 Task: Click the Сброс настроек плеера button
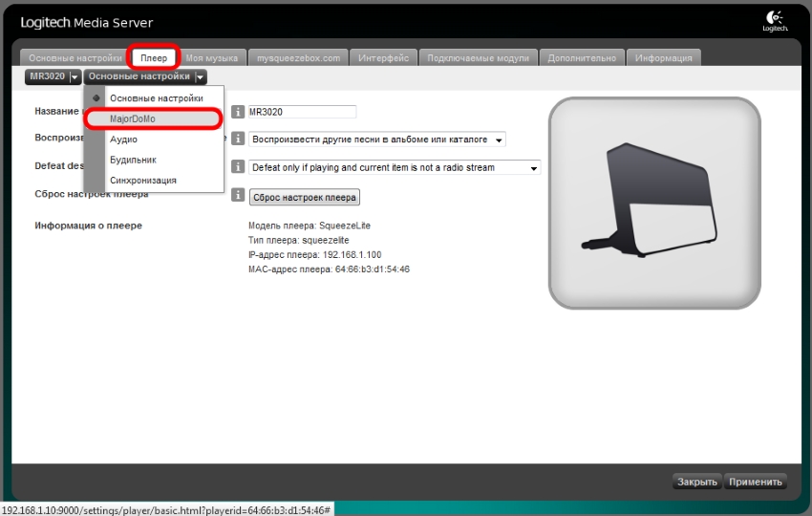pos(305,198)
